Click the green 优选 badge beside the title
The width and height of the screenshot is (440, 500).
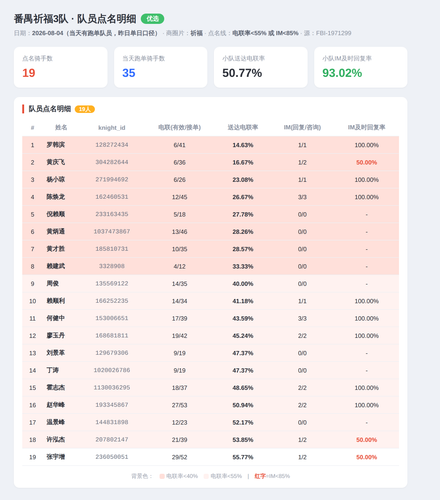[x=152, y=19]
